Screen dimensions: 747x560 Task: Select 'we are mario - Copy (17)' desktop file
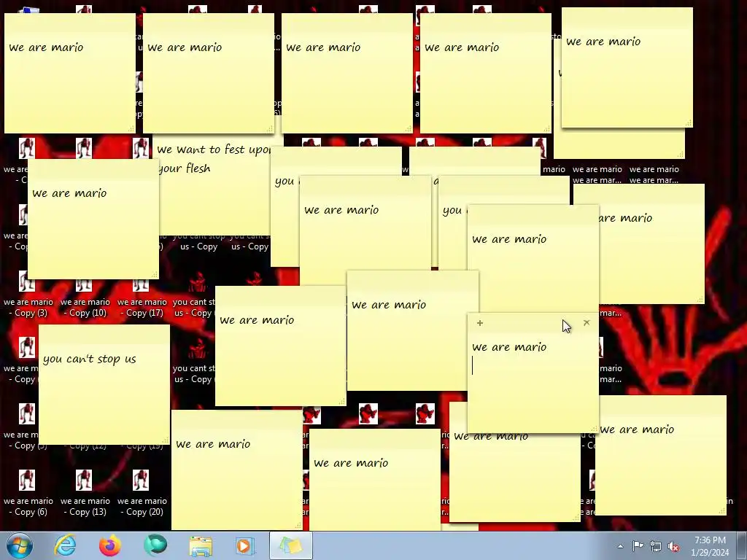point(142,295)
